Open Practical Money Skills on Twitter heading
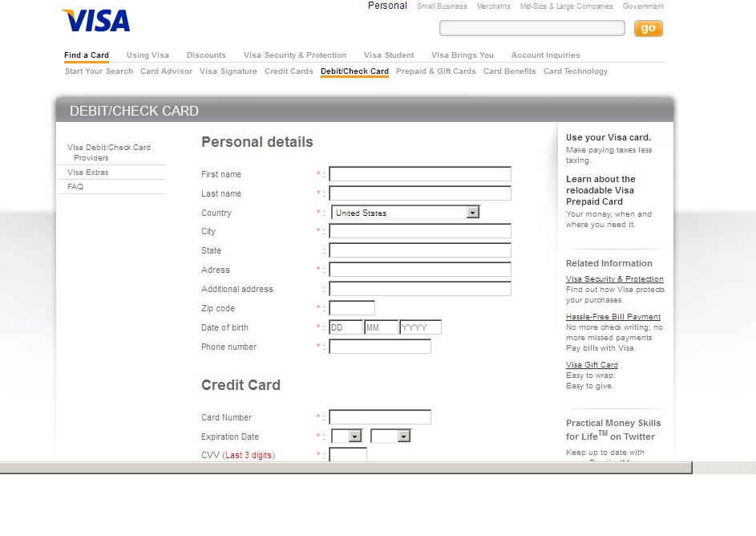This screenshot has width=756, height=536. click(x=613, y=429)
